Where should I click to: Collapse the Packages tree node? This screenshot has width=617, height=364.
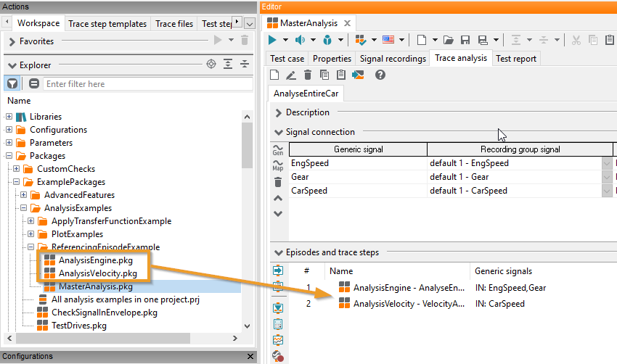point(9,156)
